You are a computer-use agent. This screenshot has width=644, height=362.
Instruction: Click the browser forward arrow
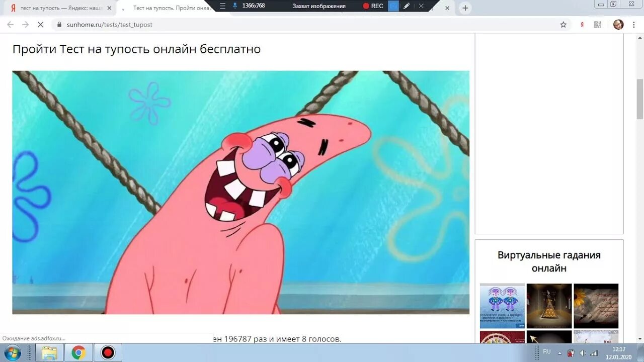click(25, 25)
